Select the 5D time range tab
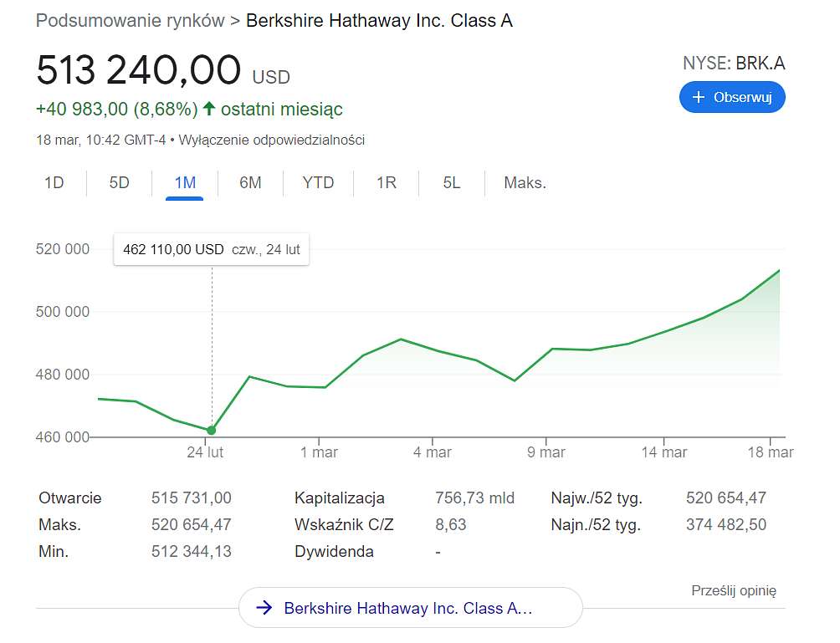This screenshot has height=643, width=840. (x=120, y=183)
